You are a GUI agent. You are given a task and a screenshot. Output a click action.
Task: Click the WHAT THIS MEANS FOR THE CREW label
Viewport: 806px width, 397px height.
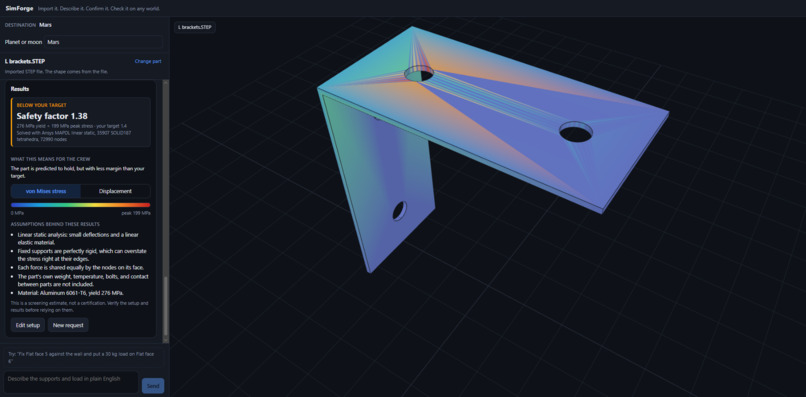50,159
